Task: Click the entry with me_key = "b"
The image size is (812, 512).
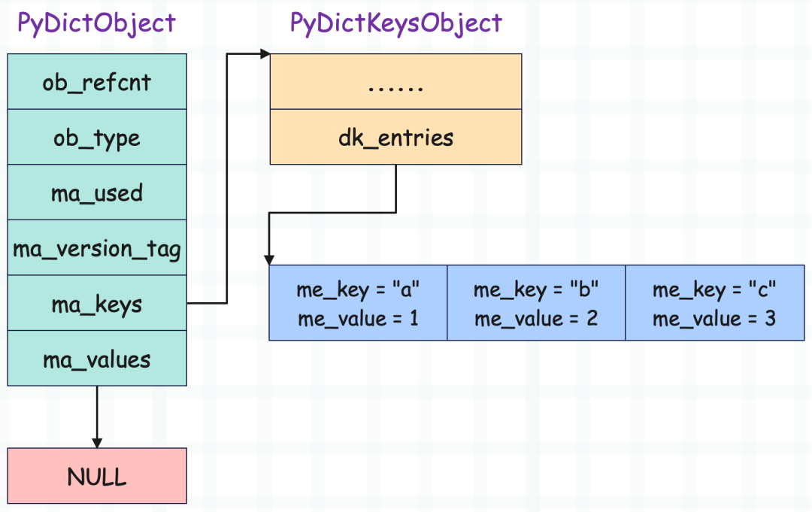Action: point(536,303)
